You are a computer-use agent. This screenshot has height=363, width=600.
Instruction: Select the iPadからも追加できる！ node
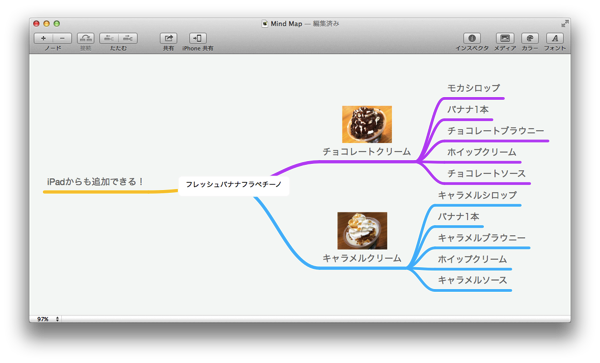click(95, 182)
